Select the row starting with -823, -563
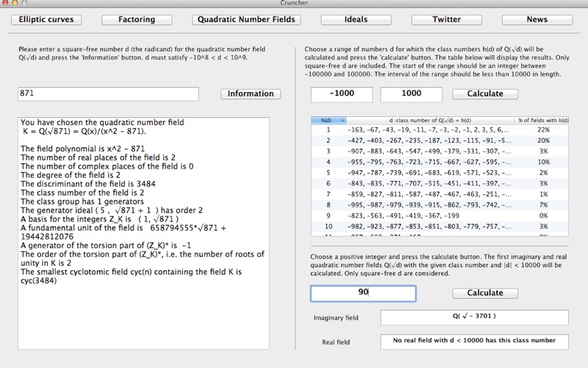Image resolution: width=588 pixels, height=368 pixels. click(x=440, y=216)
